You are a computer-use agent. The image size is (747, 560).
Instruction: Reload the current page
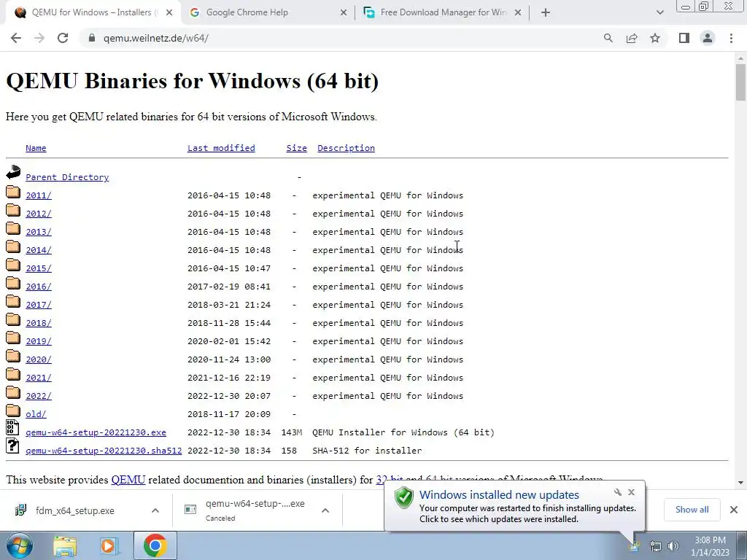63,38
